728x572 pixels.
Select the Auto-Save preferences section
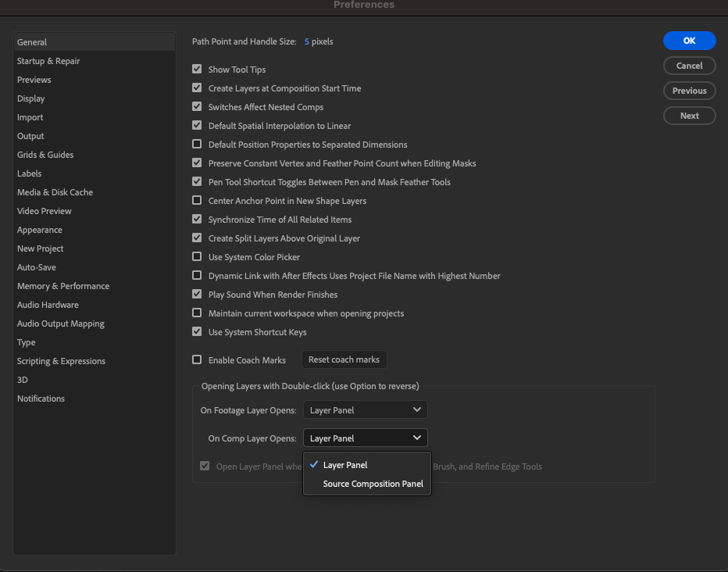[35, 266]
